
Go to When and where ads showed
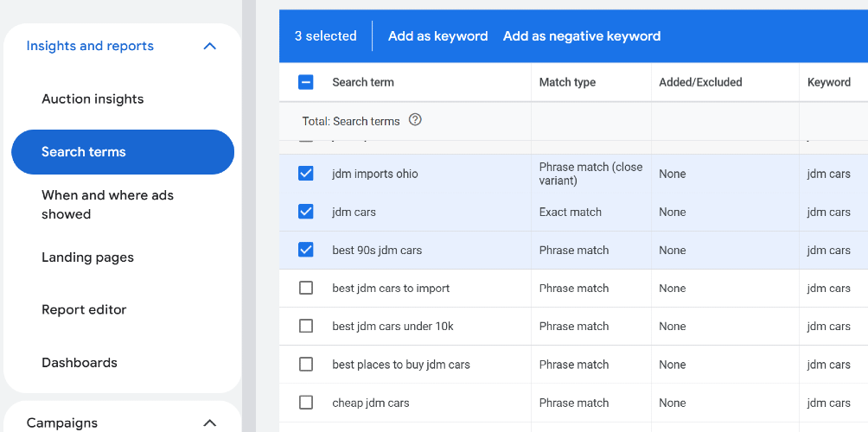point(107,205)
